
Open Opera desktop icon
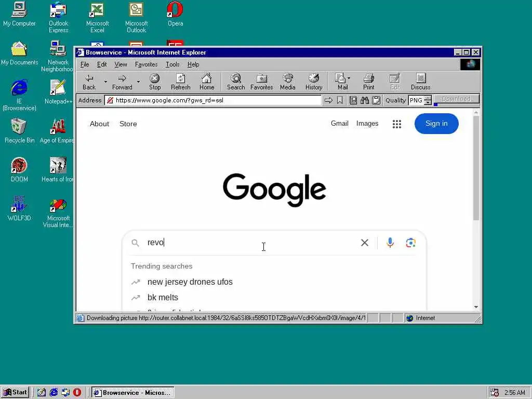[175, 14]
